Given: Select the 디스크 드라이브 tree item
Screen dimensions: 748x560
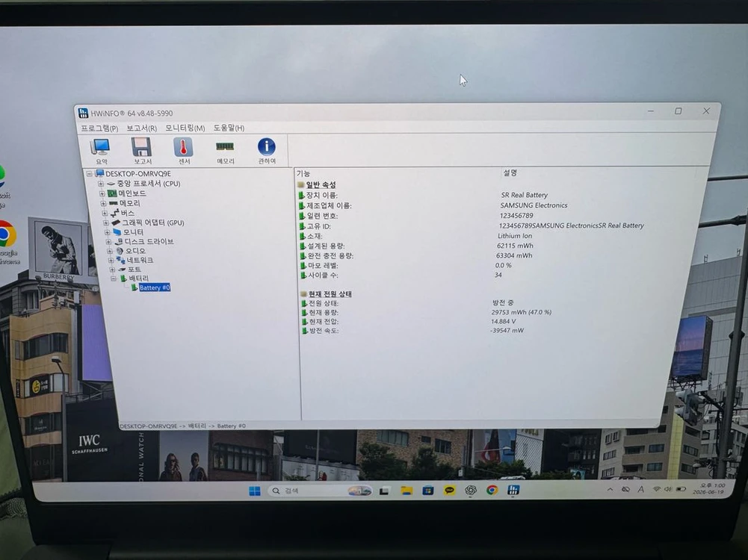Looking at the screenshot, I should [149, 242].
